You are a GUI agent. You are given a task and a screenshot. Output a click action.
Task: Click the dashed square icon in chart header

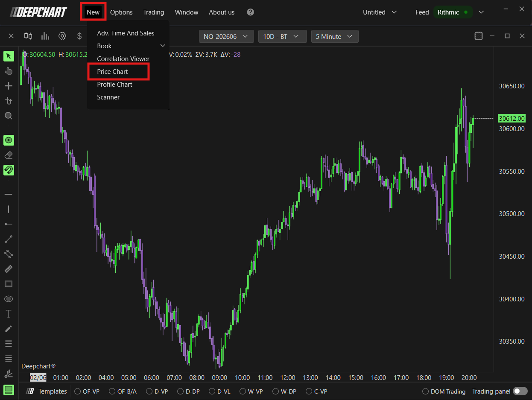pyautogui.click(x=479, y=36)
